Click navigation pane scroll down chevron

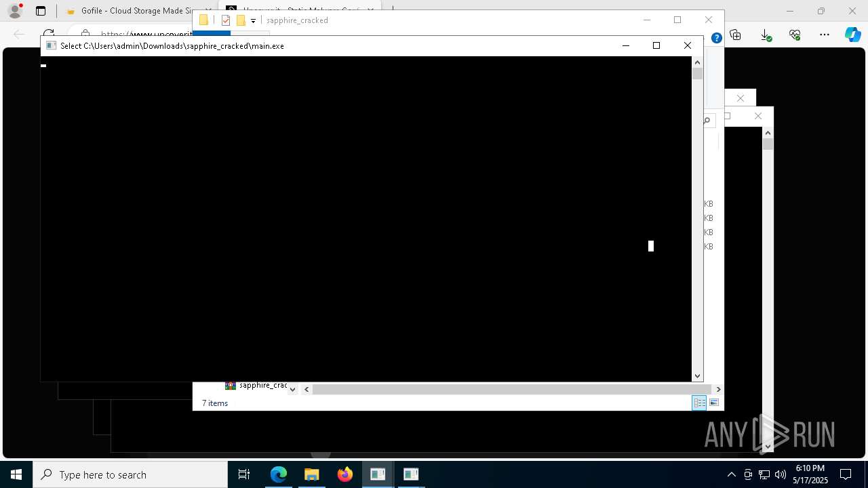292,390
